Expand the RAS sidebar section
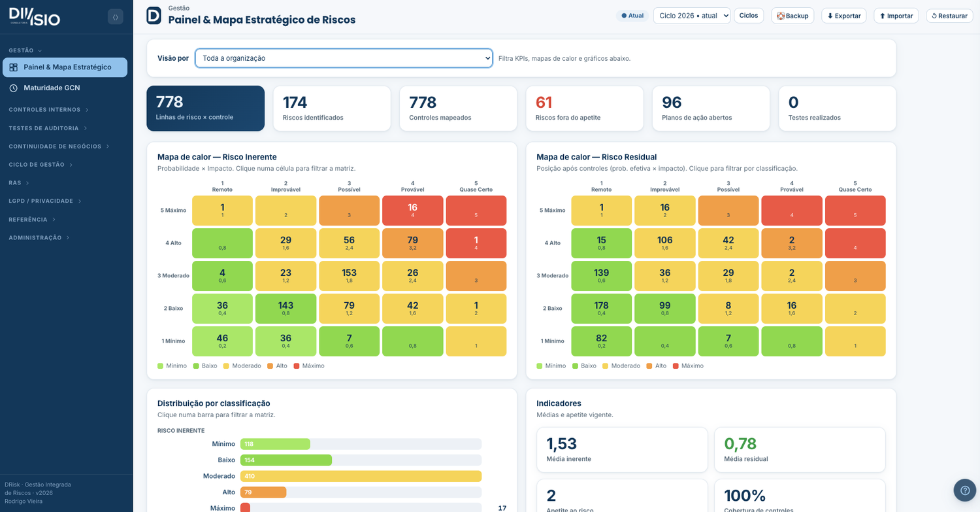 (x=19, y=183)
